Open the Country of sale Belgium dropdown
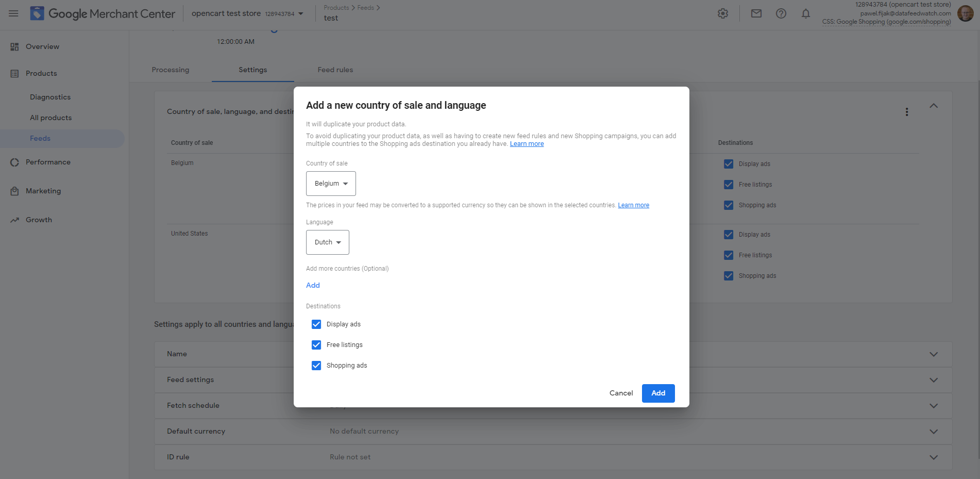Image resolution: width=980 pixels, height=479 pixels. (330, 183)
